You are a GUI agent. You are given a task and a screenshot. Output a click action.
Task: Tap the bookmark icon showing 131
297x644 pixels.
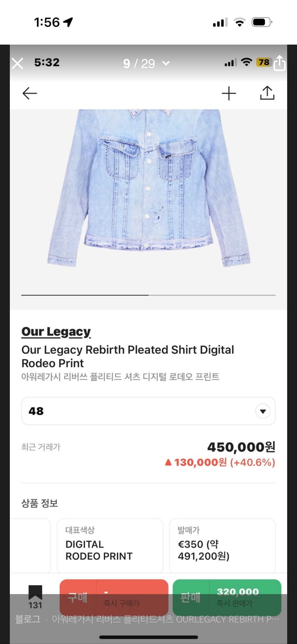[35, 596]
